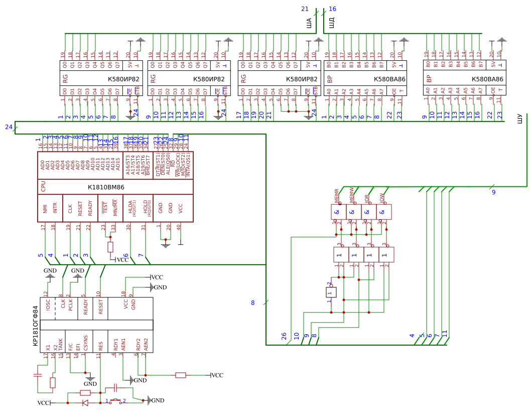Select the rightmost K580BA86 transceiver label

point(487,79)
